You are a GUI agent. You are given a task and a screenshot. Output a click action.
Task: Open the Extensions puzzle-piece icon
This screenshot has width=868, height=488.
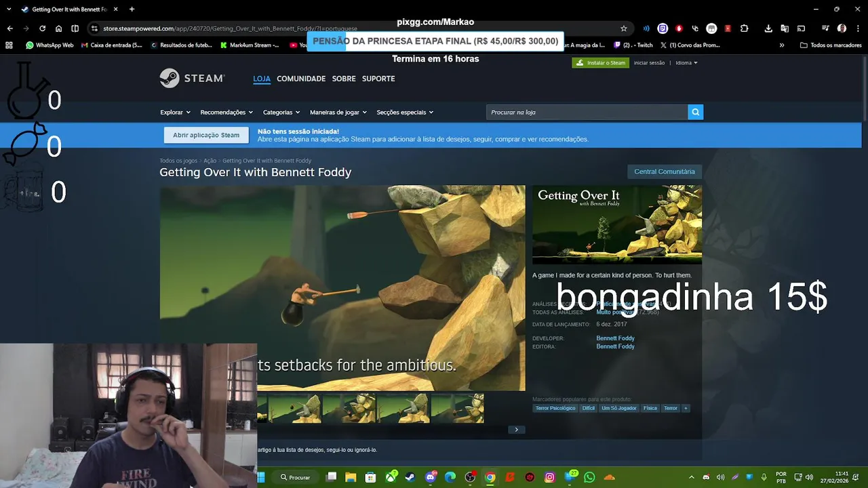point(744,28)
